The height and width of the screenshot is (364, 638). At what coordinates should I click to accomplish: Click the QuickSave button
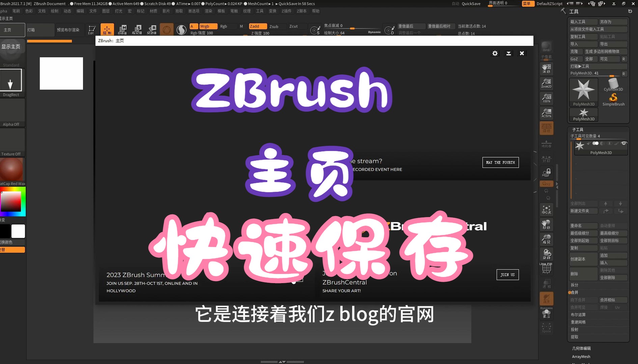(x=471, y=4)
